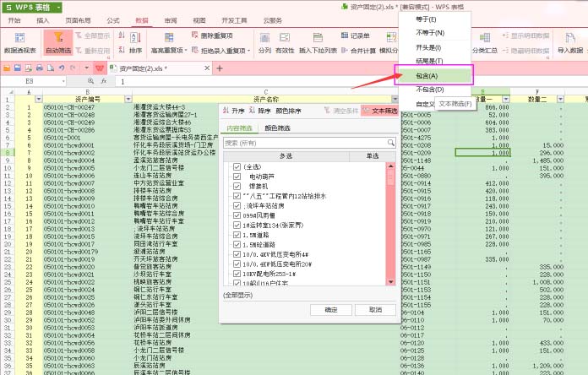Click the 取消 button
This screenshot has width=588, height=375.
pos(368,310)
